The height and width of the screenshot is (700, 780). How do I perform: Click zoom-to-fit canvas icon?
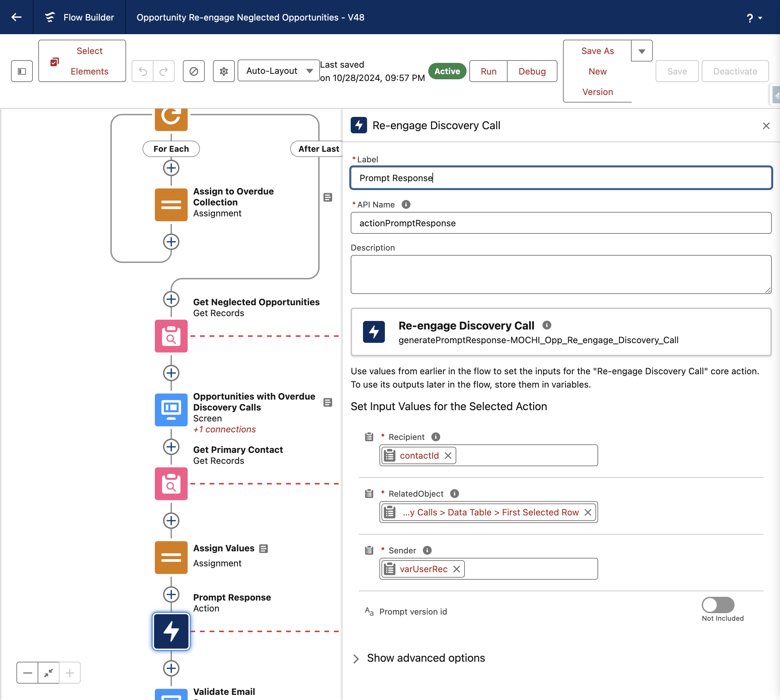click(x=49, y=673)
